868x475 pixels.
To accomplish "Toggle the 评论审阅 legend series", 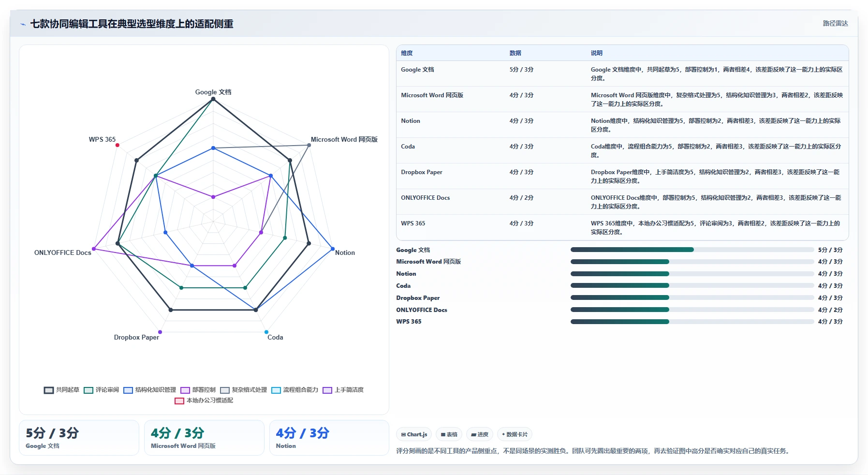I will (101, 390).
